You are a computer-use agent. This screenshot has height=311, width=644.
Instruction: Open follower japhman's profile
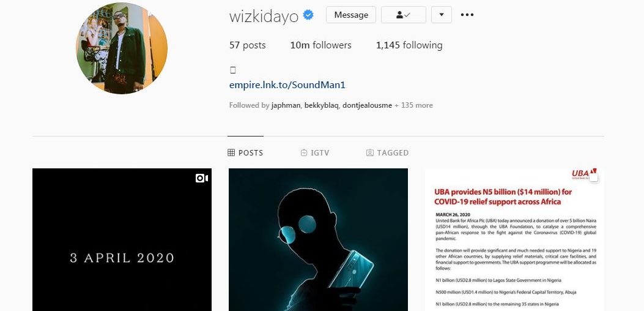[286, 105]
